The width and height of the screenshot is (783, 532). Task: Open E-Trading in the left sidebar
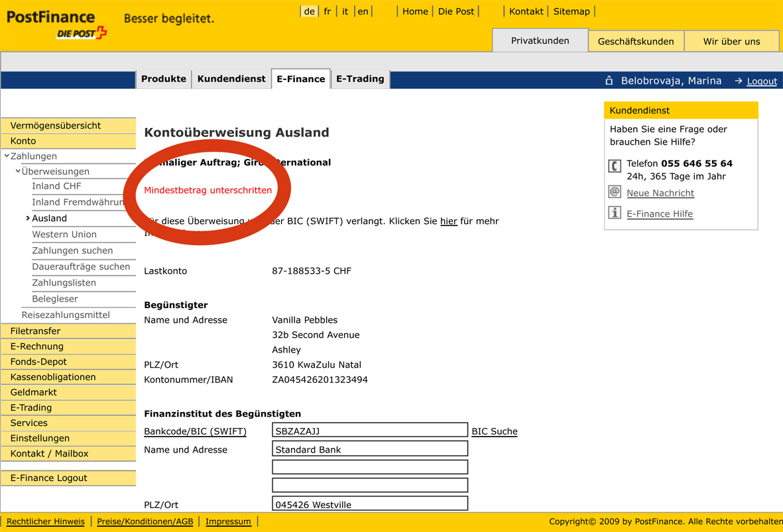(68, 407)
